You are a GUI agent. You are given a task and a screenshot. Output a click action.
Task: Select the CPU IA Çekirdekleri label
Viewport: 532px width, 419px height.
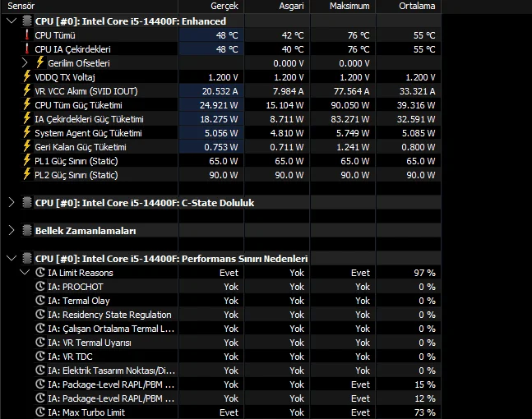[x=72, y=49]
